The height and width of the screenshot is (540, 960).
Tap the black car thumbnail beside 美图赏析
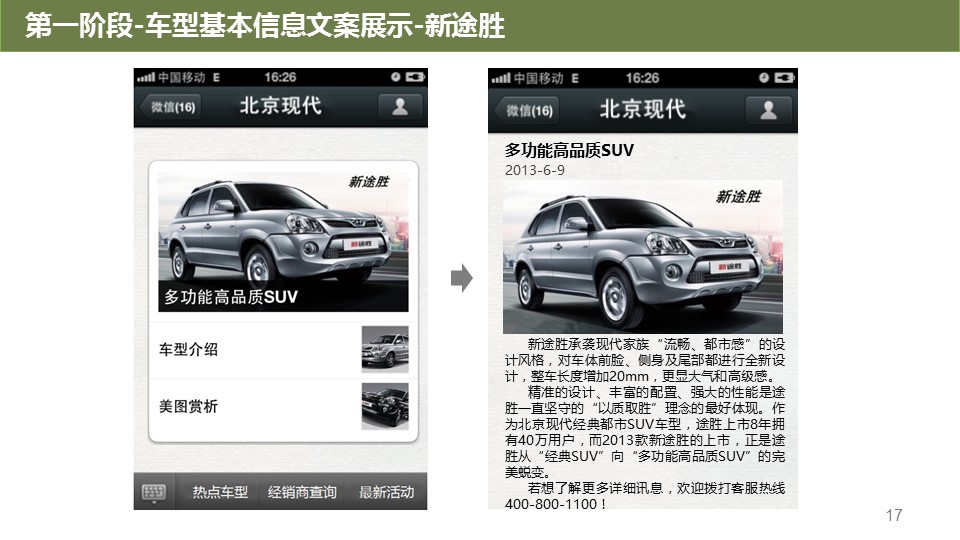[385, 407]
